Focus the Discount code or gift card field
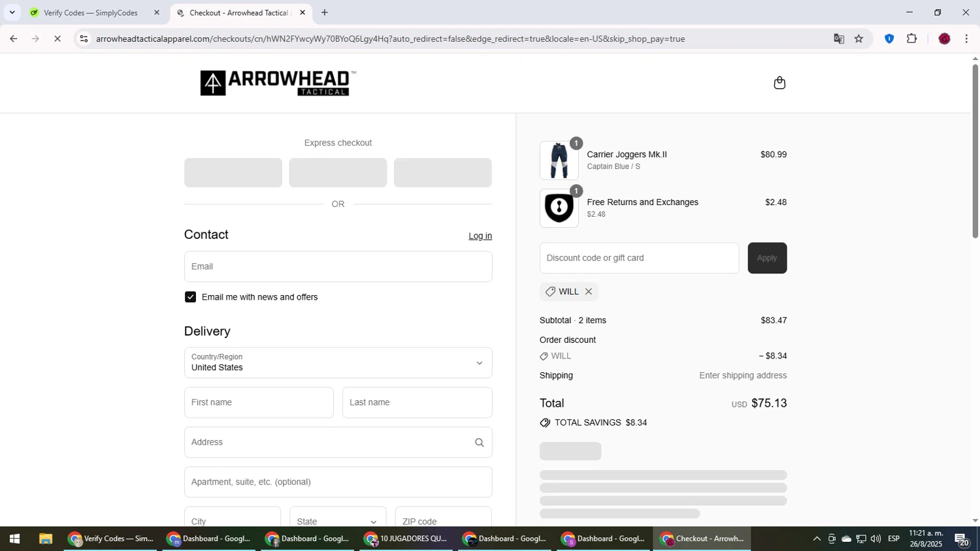 click(639, 258)
